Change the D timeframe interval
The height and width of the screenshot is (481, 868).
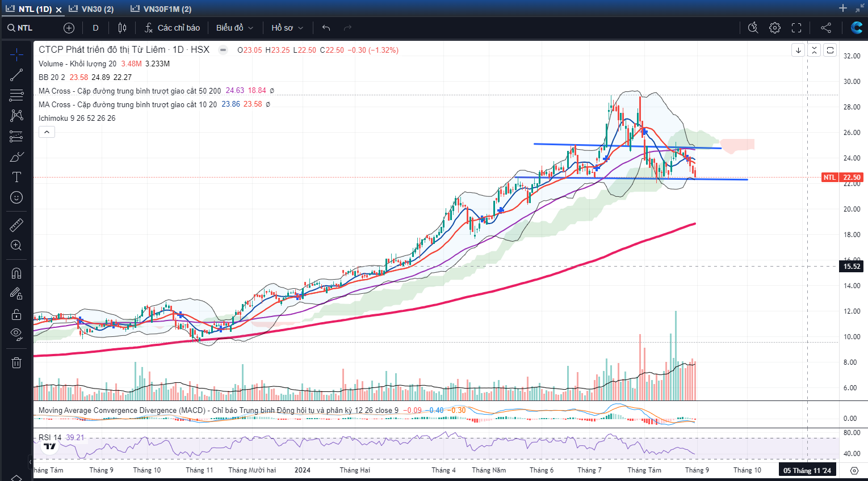[x=95, y=28]
